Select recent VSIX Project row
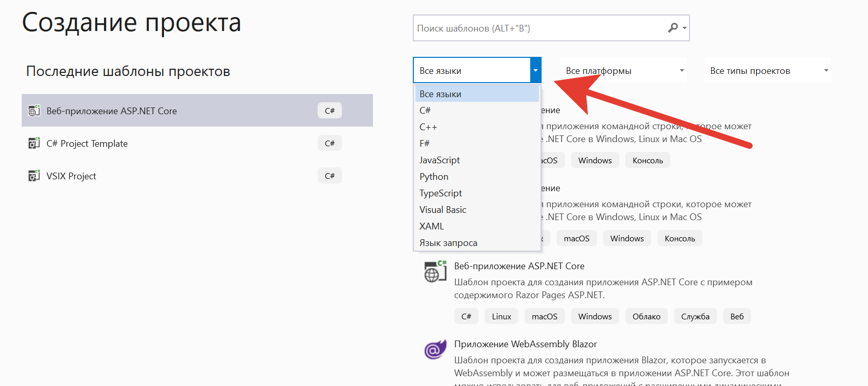This screenshot has height=386, width=868. (x=197, y=176)
